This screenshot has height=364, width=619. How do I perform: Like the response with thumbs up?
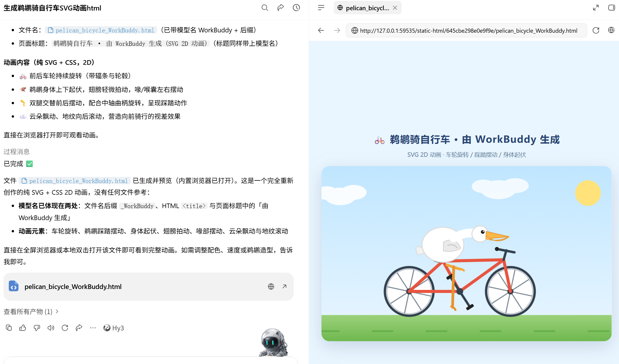click(23, 328)
